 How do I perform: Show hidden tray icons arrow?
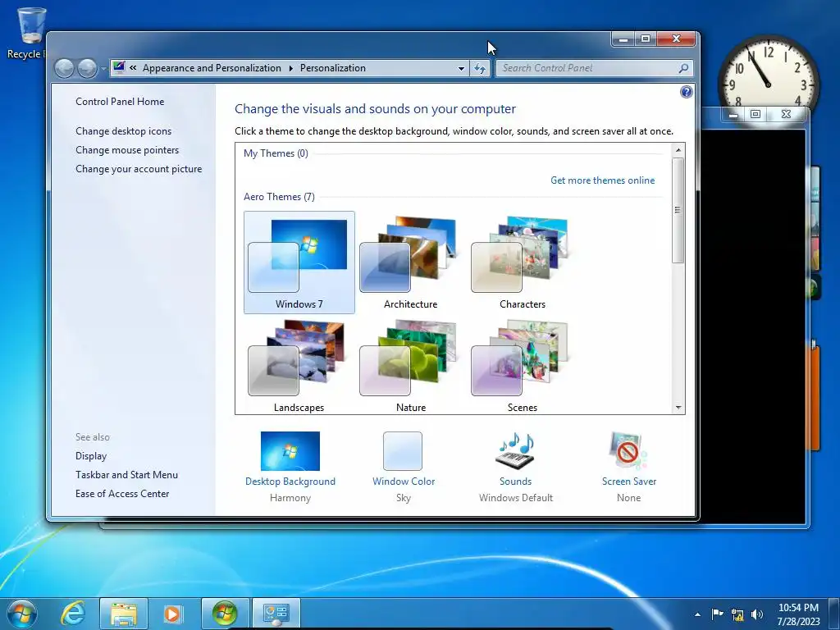click(697, 614)
